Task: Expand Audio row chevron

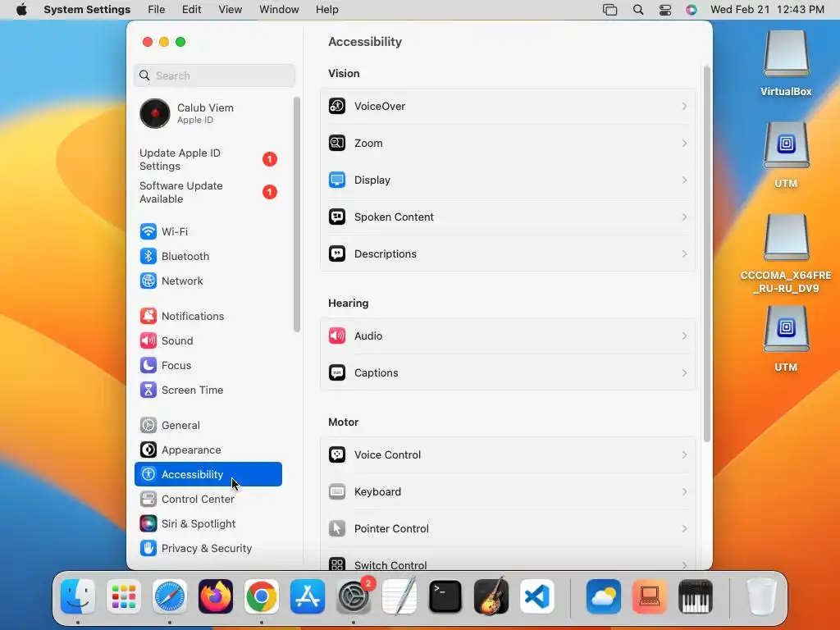Action: coord(684,336)
